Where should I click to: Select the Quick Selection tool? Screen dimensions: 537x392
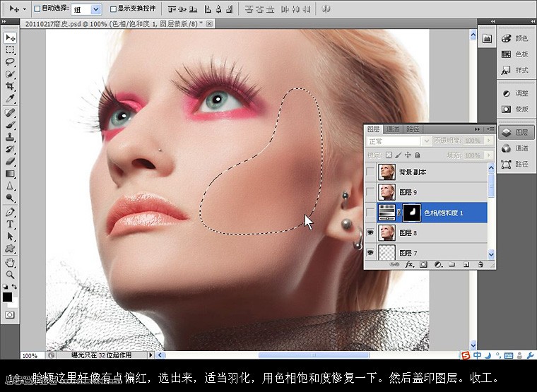(10, 74)
